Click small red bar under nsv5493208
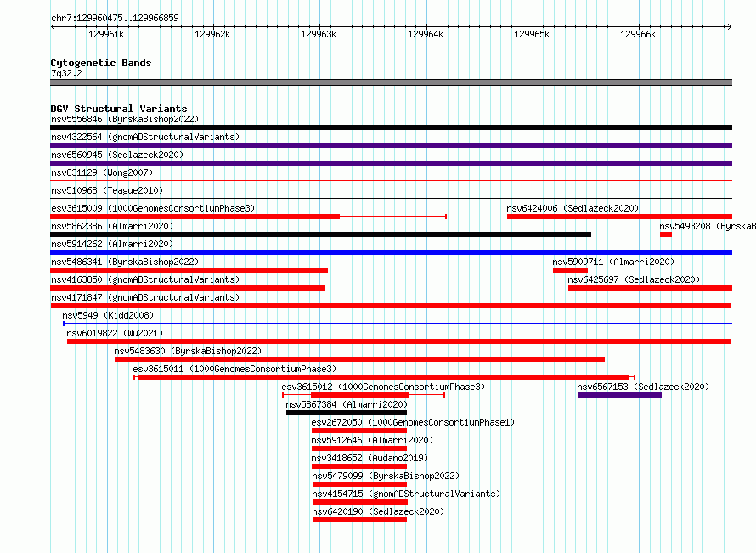 click(666, 234)
